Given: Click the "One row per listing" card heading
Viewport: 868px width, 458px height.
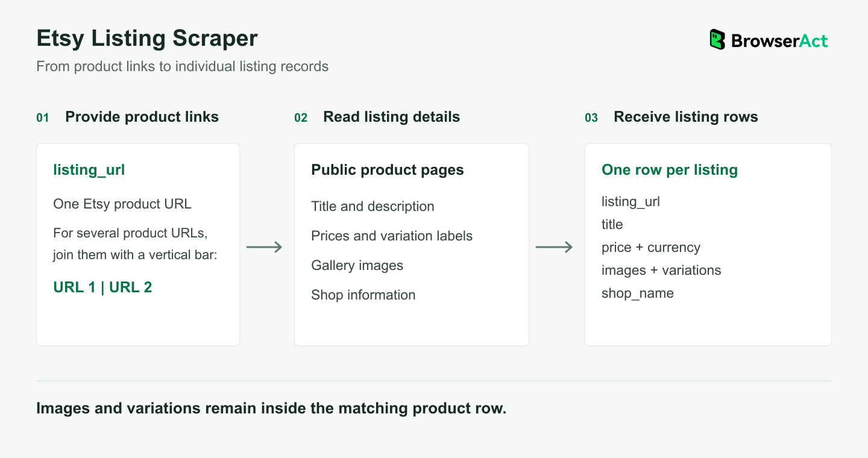Looking at the screenshot, I should tap(670, 170).
